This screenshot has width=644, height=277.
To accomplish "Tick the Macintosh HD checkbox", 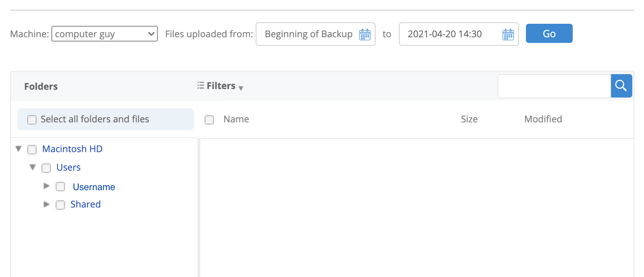I will coord(32,150).
